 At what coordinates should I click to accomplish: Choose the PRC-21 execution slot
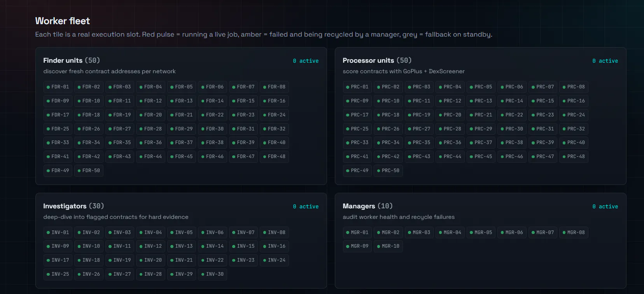pyautogui.click(x=481, y=115)
